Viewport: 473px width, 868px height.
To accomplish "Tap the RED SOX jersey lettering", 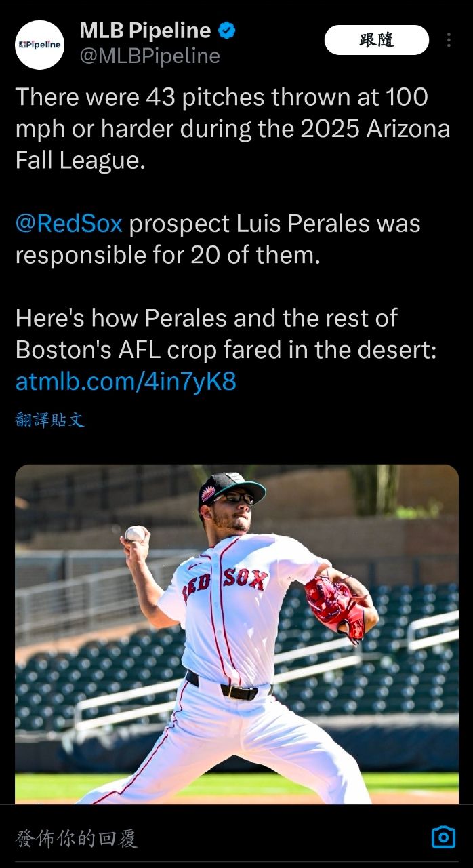I will click(225, 583).
